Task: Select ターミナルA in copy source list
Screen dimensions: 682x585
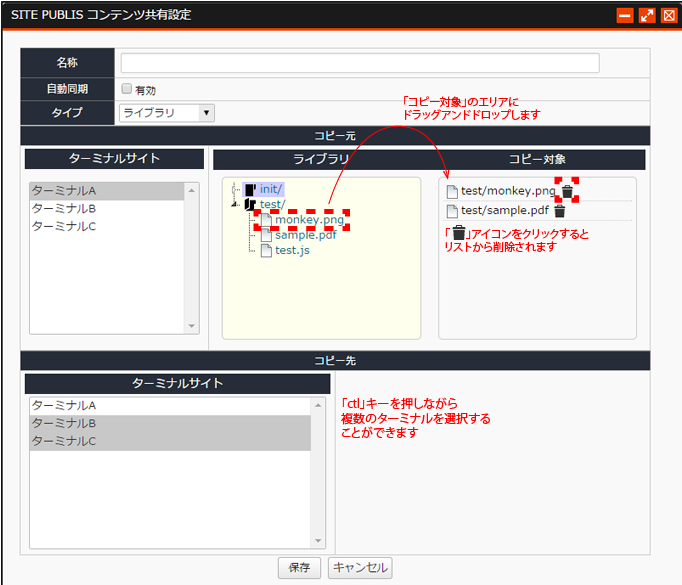Action: 107,191
